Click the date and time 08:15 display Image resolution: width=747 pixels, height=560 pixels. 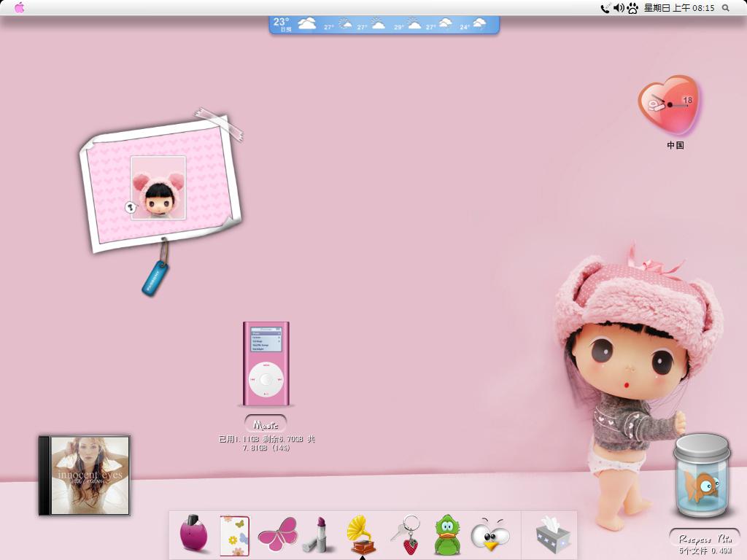[x=679, y=7]
